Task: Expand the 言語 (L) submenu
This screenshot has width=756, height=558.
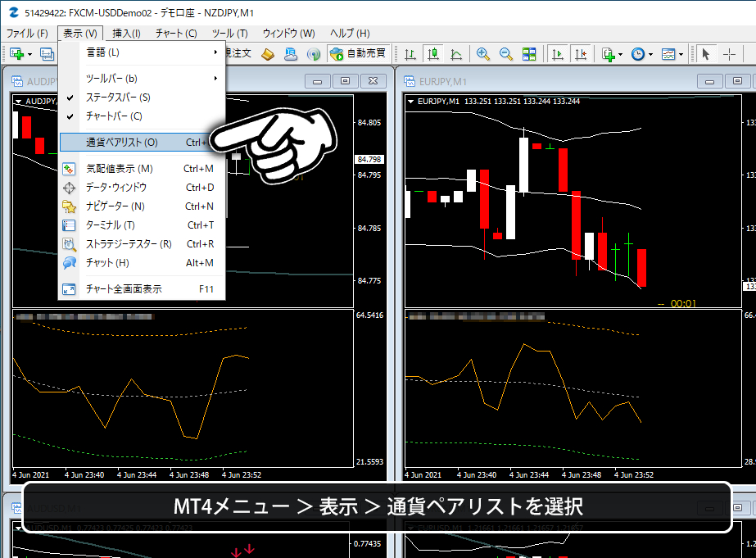Action: (142, 52)
